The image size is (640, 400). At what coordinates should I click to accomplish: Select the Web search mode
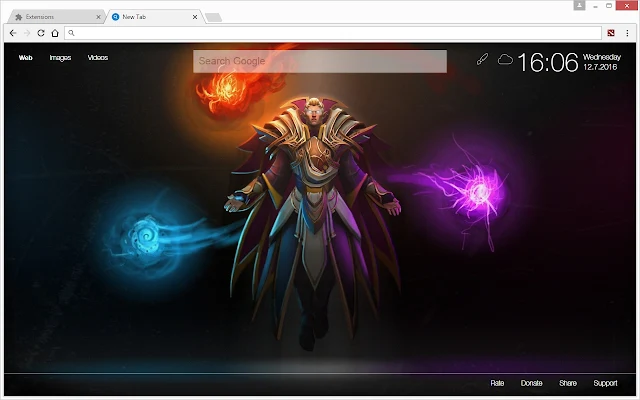pos(25,58)
